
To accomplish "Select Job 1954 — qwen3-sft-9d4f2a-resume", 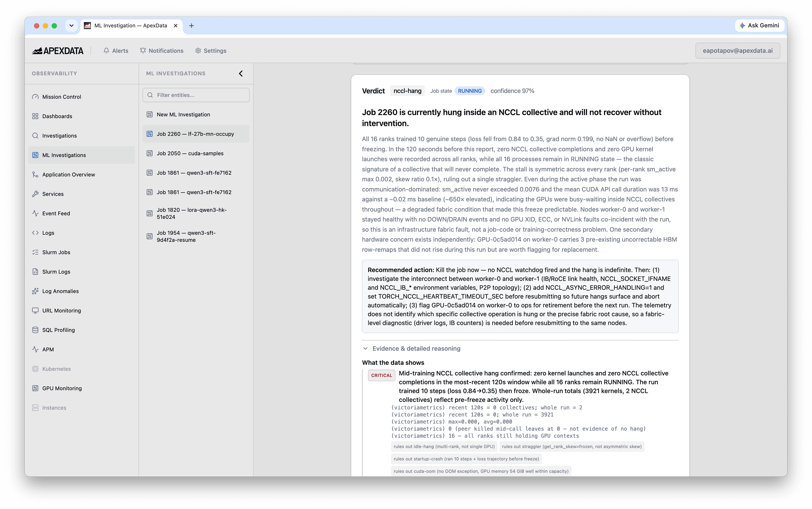I will [x=196, y=236].
